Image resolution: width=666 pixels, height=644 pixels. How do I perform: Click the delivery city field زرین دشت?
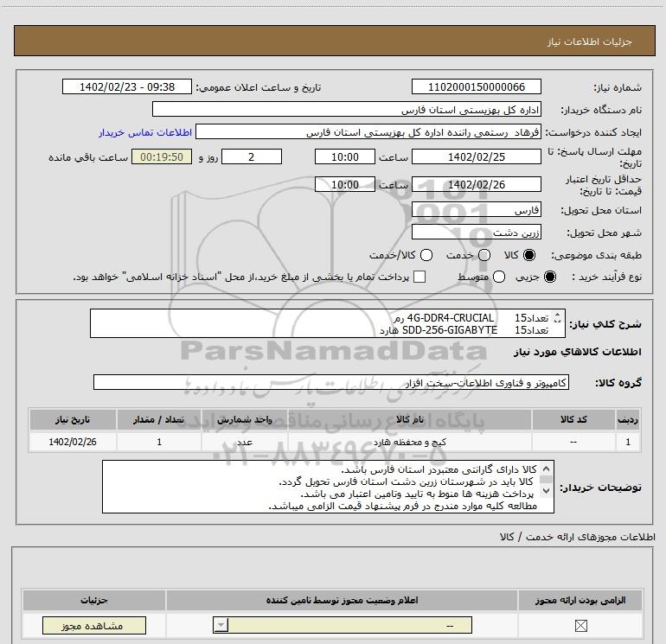tap(476, 233)
